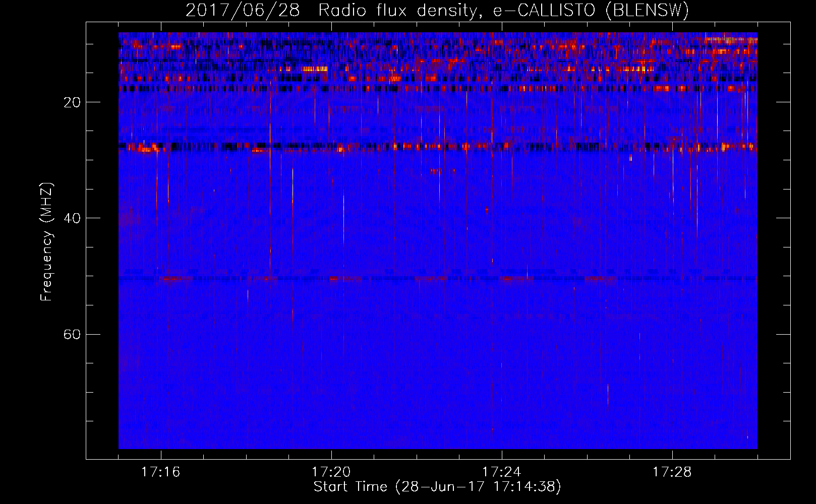This screenshot has width=816, height=504.
Task: Click the '17:24' time tick label
Action: 501,472
